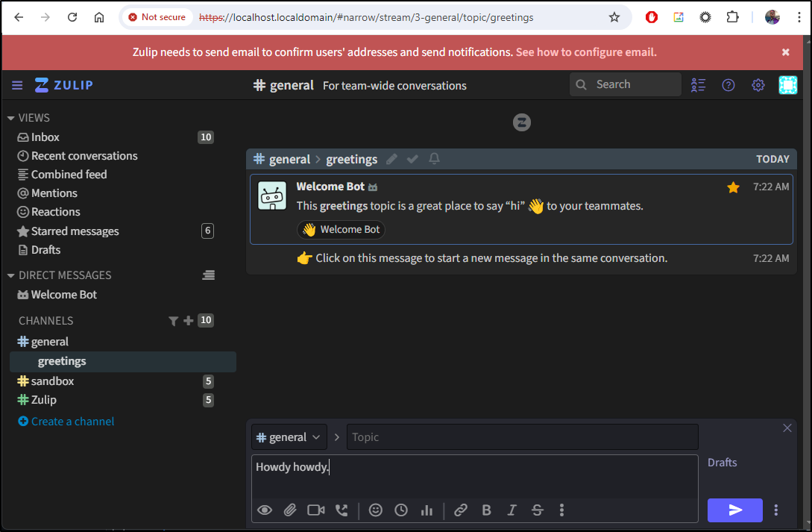Open send options menu next to send button
This screenshot has width=812, height=532.
[x=775, y=510]
